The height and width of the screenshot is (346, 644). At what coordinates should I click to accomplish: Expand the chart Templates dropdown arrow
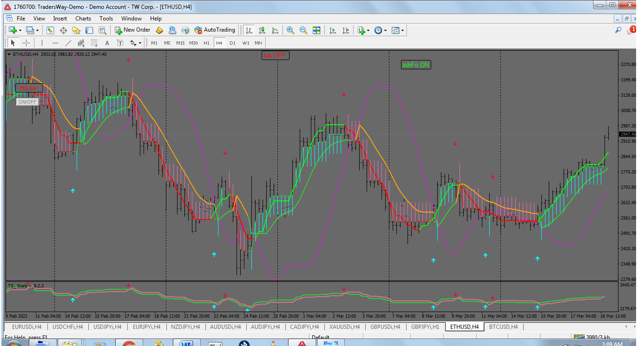click(x=402, y=31)
